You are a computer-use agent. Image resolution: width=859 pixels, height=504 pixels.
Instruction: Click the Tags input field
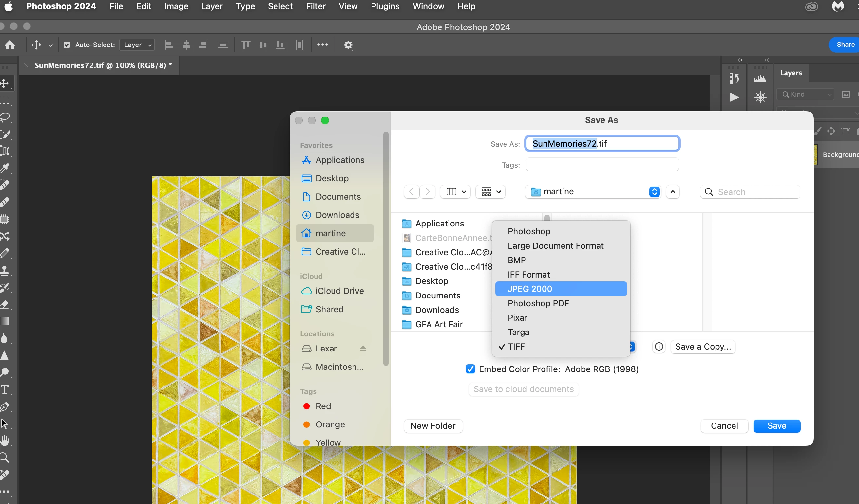pyautogui.click(x=602, y=165)
